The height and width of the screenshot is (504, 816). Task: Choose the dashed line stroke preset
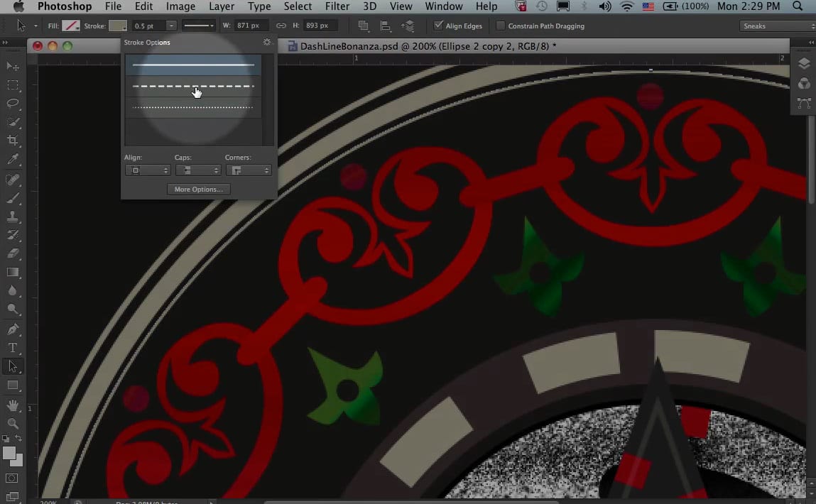point(193,87)
